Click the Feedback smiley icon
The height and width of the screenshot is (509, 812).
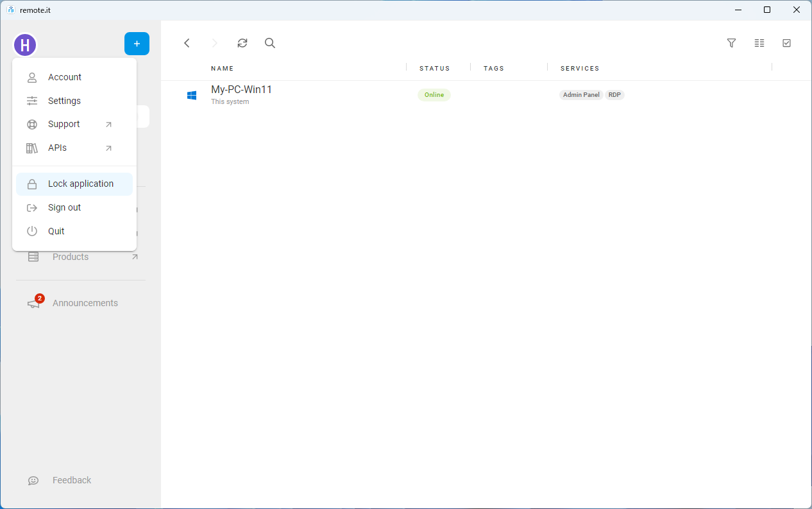coord(33,480)
